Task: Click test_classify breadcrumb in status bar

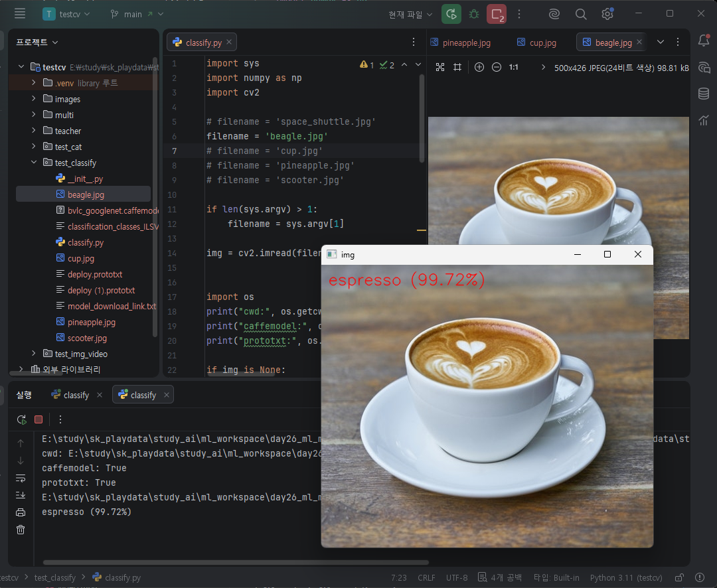Action: coord(55,578)
